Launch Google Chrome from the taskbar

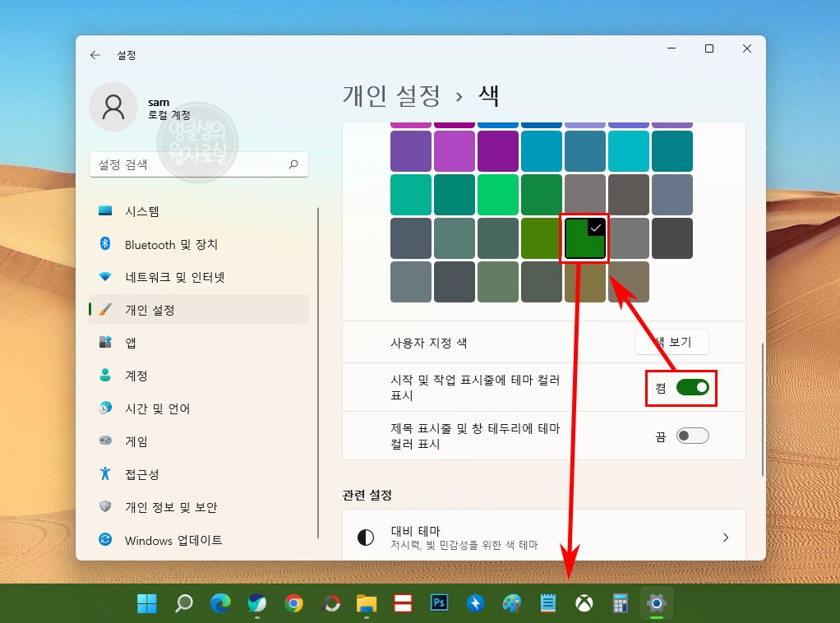tap(293, 604)
